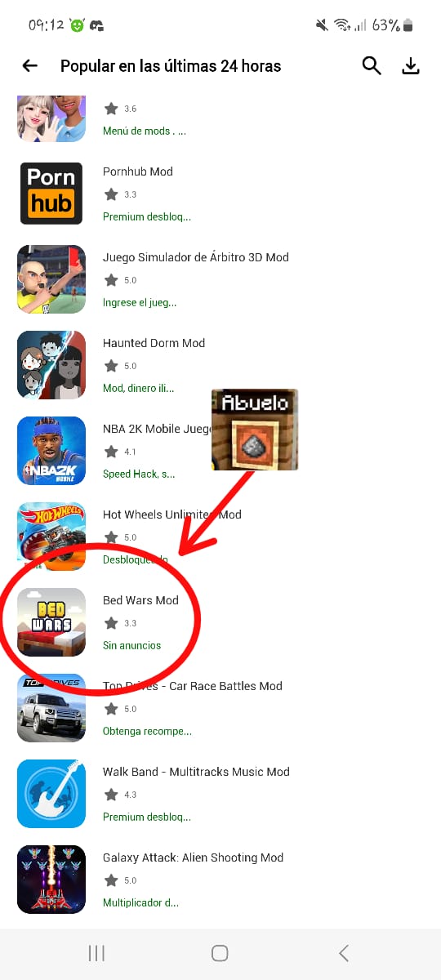Image resolution: width=441 pixels, height=980 pixels.
Task: Open Bed Wars Mod title
Action: coord(140,600)
